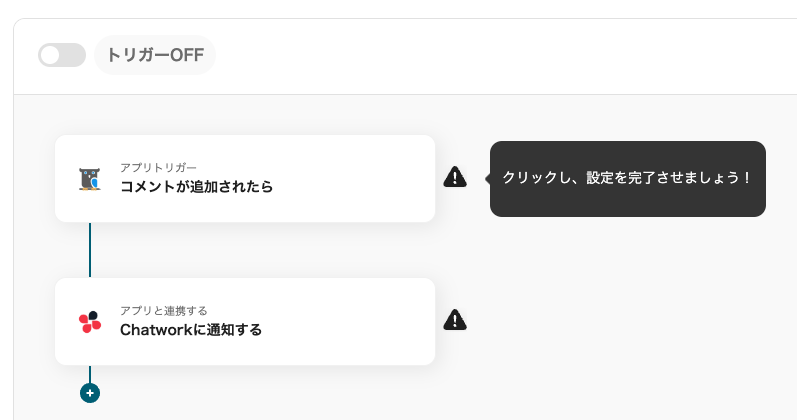
Task: Open the コメントが追加されたら trigger title
Action: point(196,187)
